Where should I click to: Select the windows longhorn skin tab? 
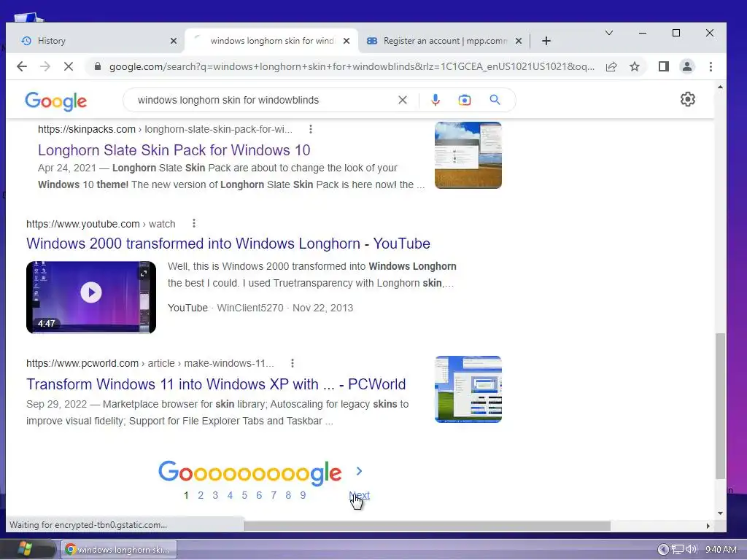point(271,41)
